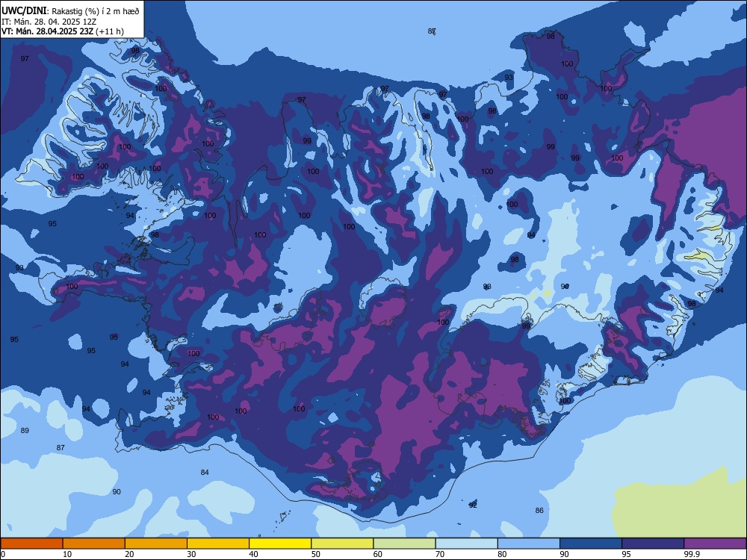Click the 10–20 orange legend swatch
747x560 pixels.
pyautogui.click(x=94, y=544)
